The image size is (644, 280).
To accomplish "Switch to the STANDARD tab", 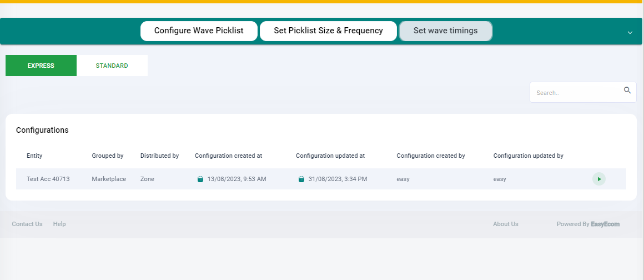I will 112,66.
